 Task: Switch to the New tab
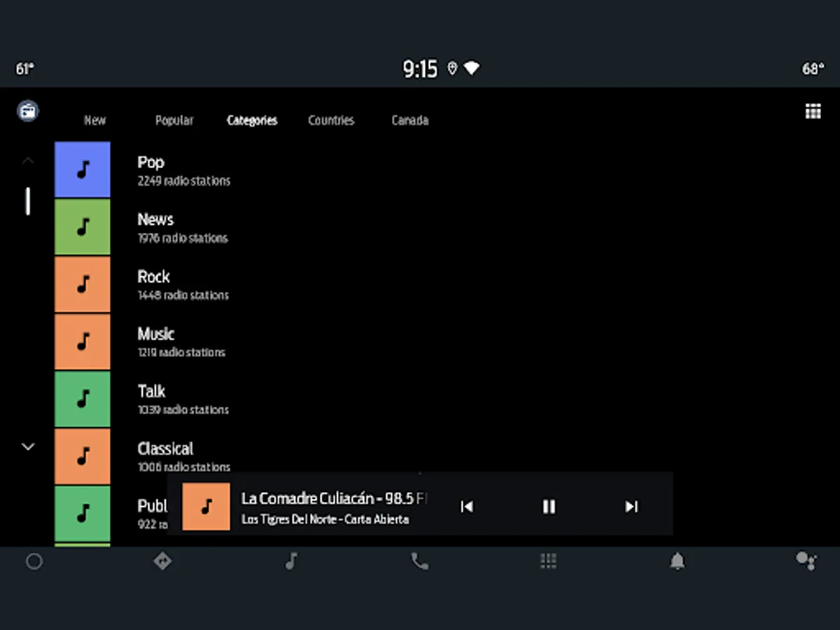94,120
